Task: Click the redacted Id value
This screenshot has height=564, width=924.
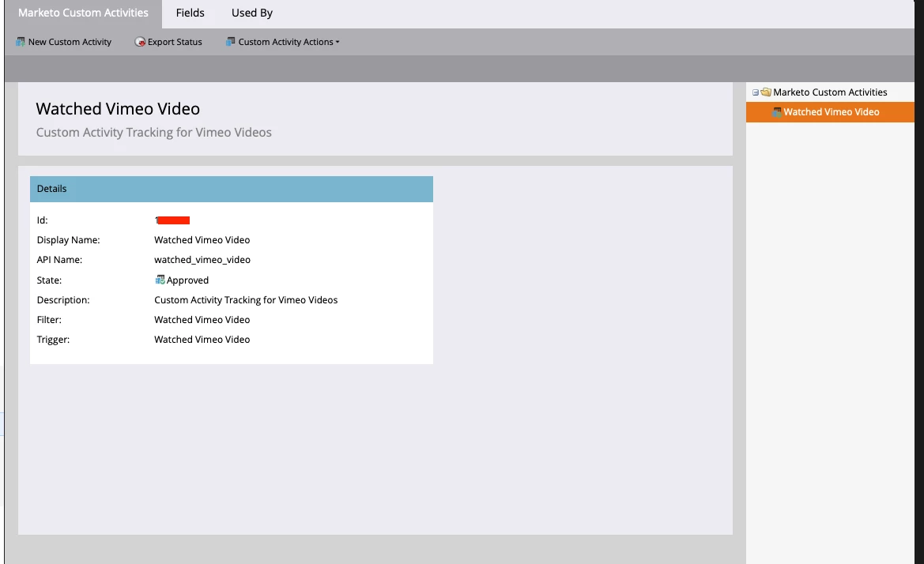Action: pyautogui.click(x=172, y=220)
